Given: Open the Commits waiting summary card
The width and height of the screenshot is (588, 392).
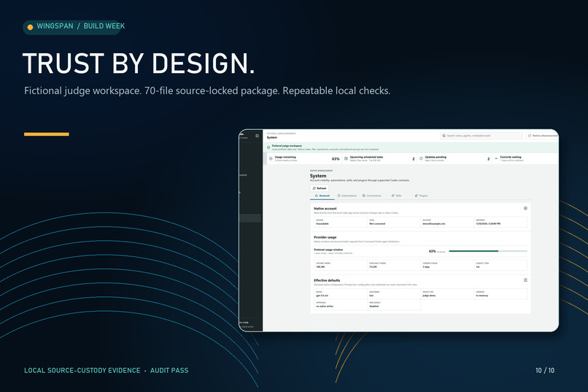Looking at the screenshot, I should 525,158.
